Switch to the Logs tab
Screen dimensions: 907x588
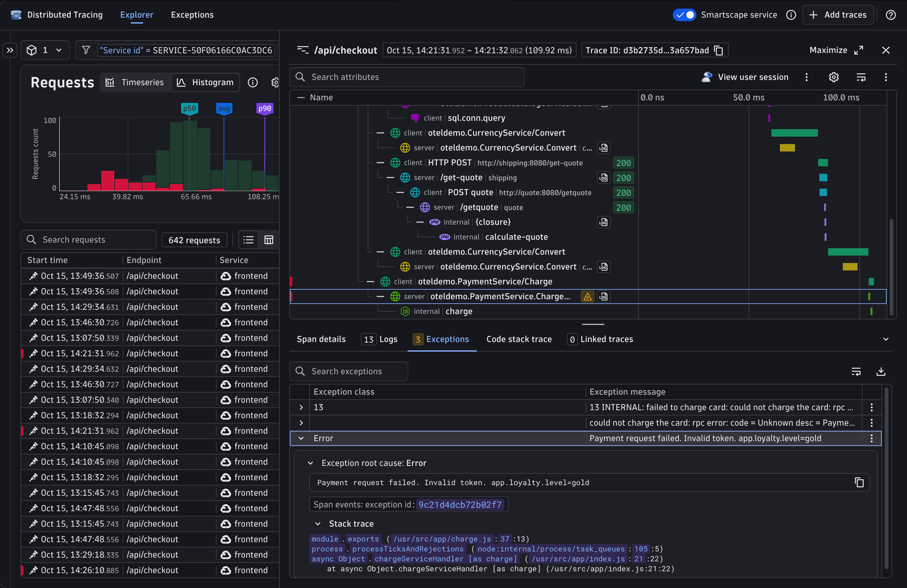(379, 339)
